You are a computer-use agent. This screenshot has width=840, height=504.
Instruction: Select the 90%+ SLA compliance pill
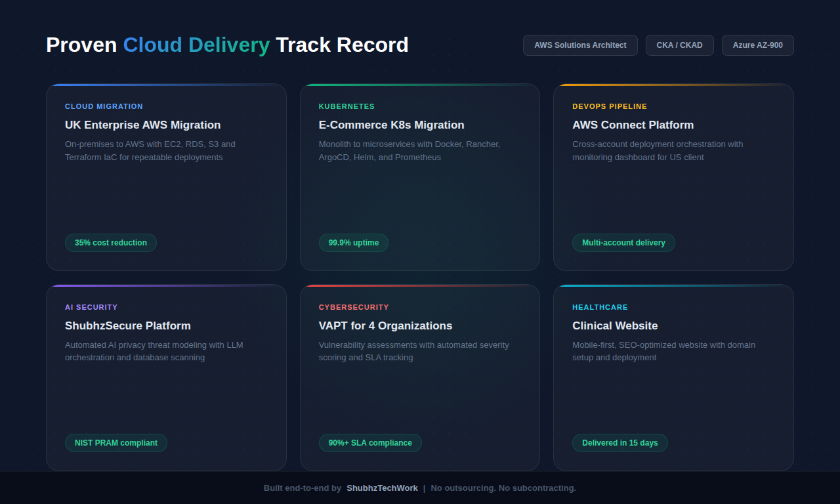(370, 443)
